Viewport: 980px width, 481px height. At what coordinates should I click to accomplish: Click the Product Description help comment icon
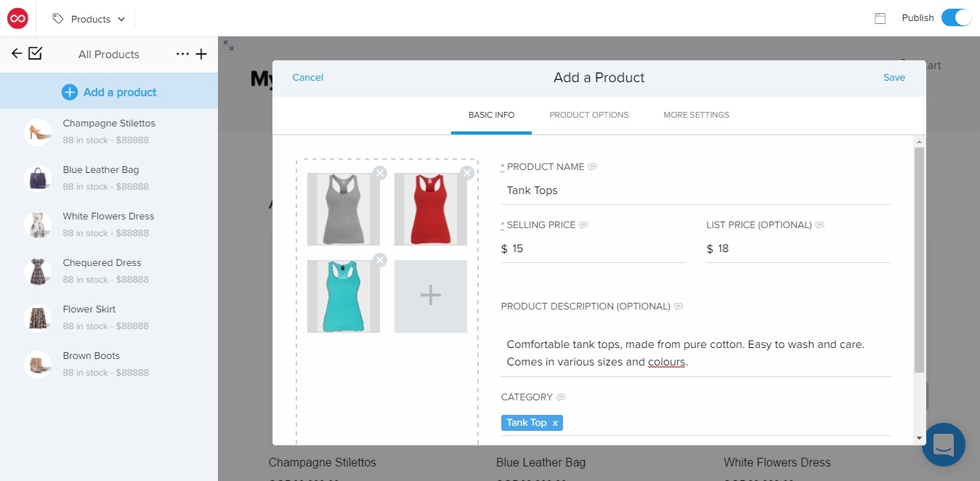tap(679, 307)
